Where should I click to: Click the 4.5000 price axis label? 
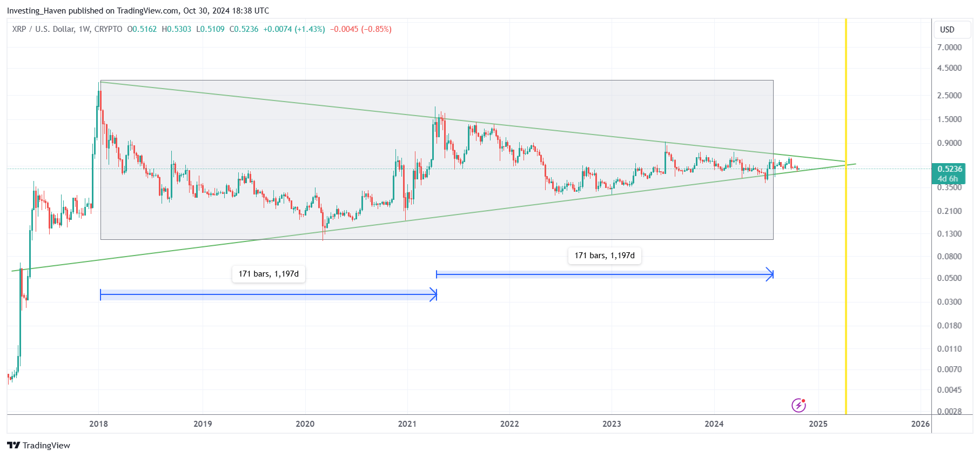click(949, 68)
